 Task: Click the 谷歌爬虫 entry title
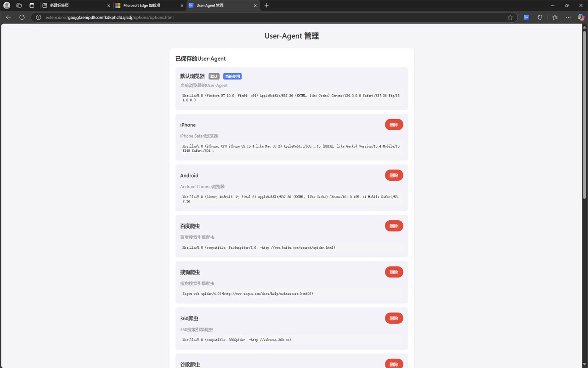[190, 365]
